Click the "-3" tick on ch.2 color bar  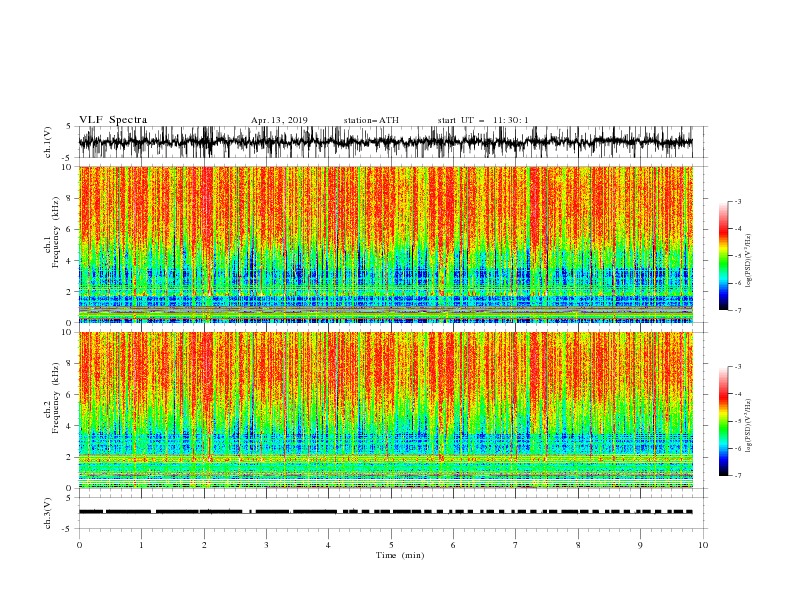[x=738, y=367]
